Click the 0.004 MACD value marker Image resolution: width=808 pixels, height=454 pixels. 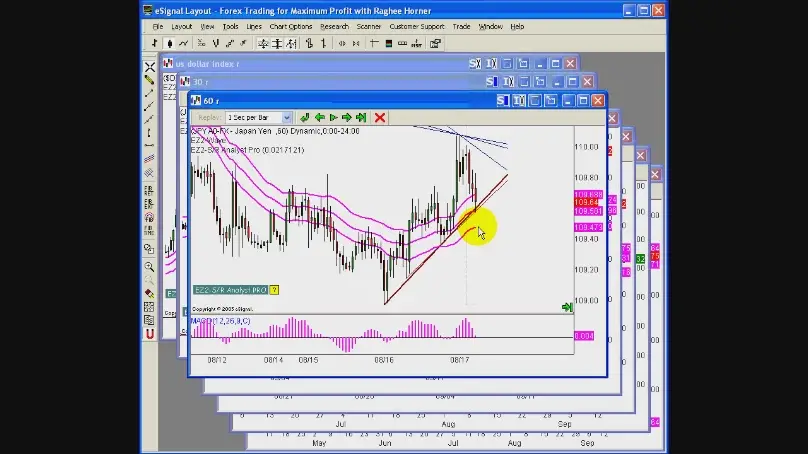pos(584,336)
